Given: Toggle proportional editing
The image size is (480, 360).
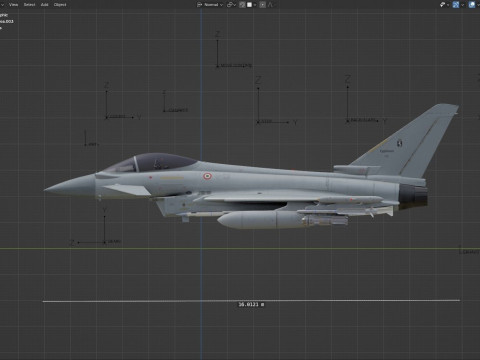Looking at the screenshot, I should pyautogui.click(x=263, y=5).
